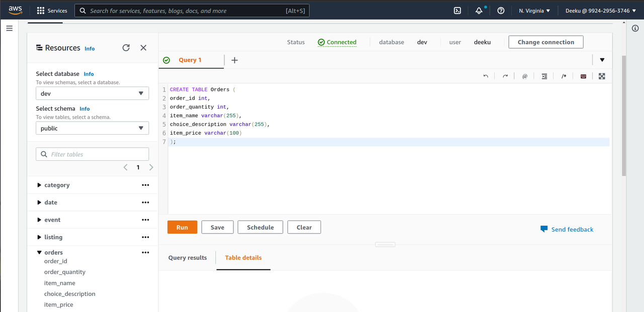Click the Clear button
Image resolution: width=644 pixels, height=312 pixels.
[304, 227]
